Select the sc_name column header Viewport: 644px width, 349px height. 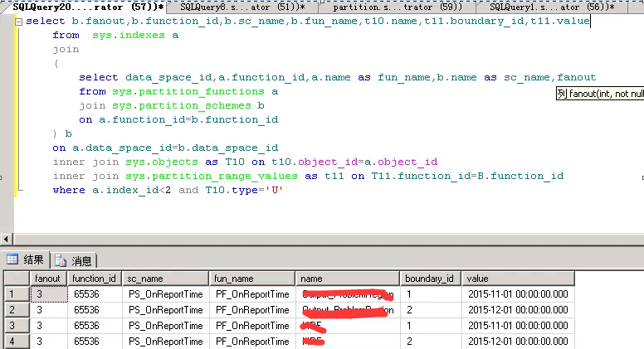(165, 279)
